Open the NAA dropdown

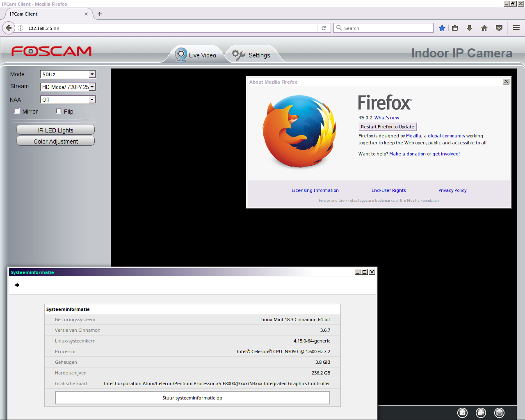[68, 100]
